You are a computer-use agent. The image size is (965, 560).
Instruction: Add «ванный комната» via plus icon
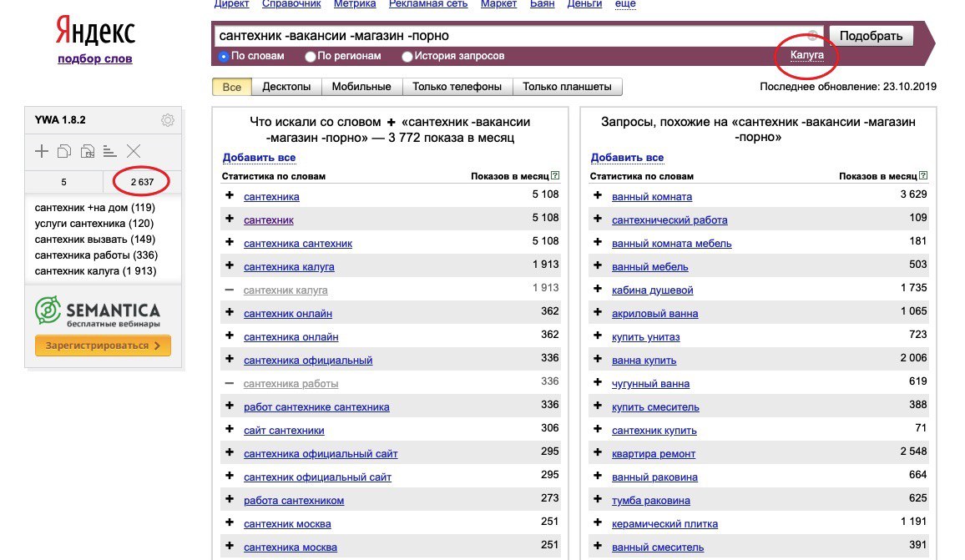(x=598, y=195)
